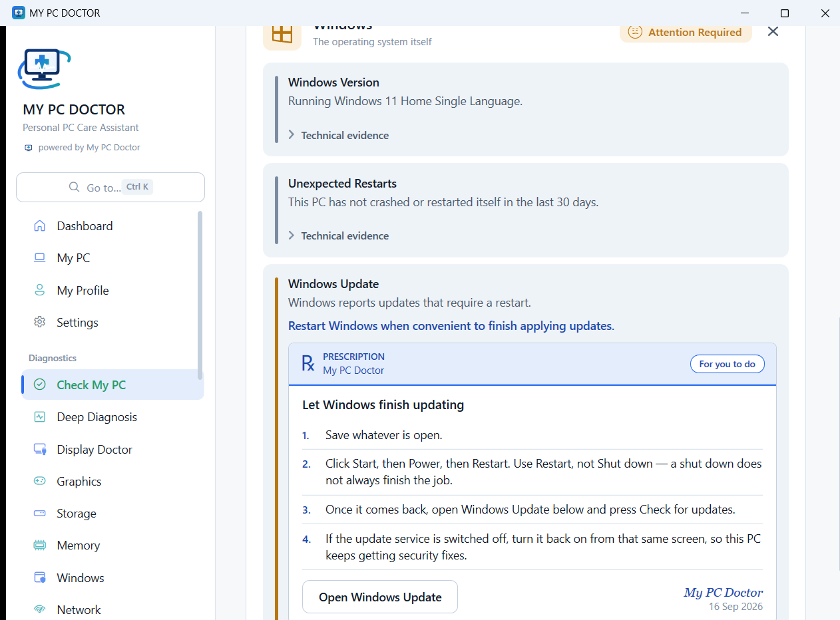Click the Graphics gamepad icon
The height and width of the screenshot is (620, 840).
point(40,481)
